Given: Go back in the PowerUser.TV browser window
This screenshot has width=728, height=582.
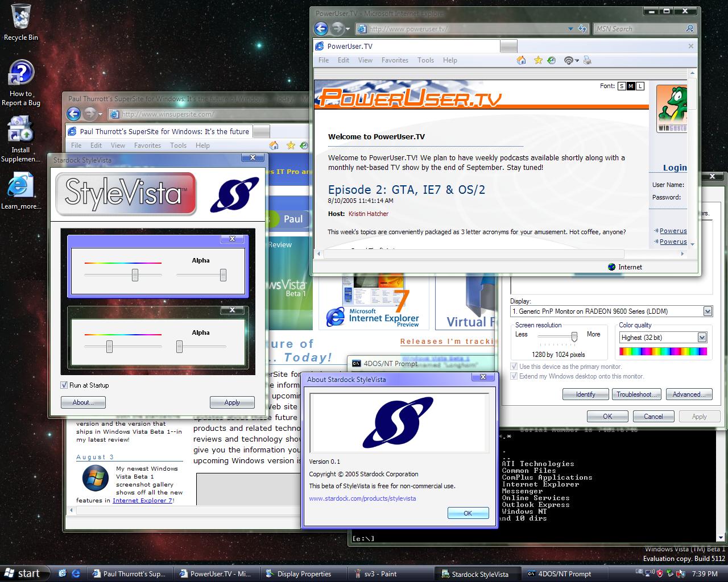Looking at the screenshot, I should [x=321, y=28].
